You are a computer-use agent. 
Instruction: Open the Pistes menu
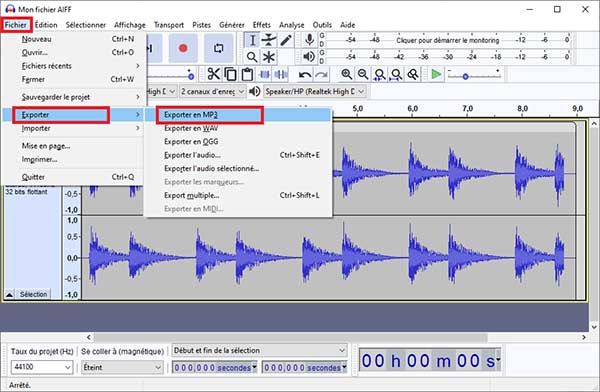point(201,25)
